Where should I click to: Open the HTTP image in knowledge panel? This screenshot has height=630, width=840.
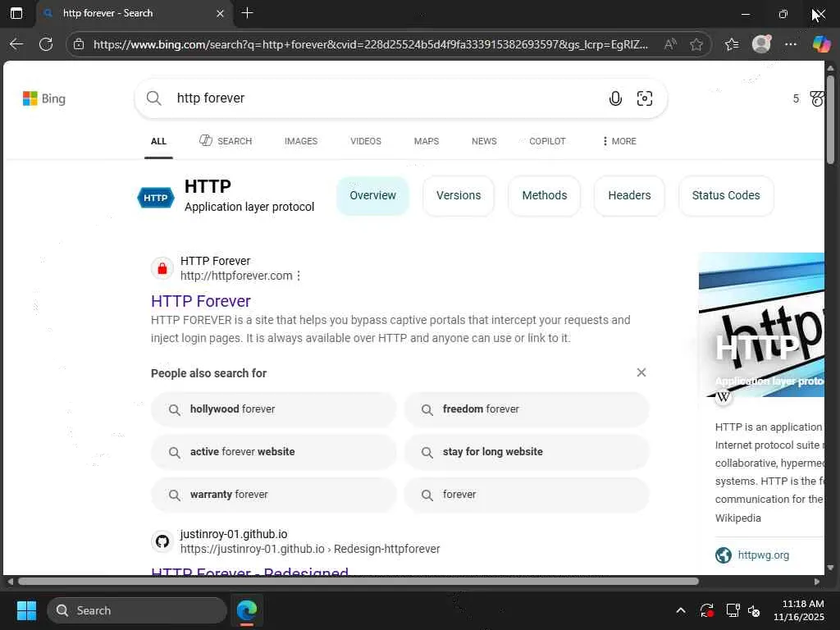pos(761,325)
